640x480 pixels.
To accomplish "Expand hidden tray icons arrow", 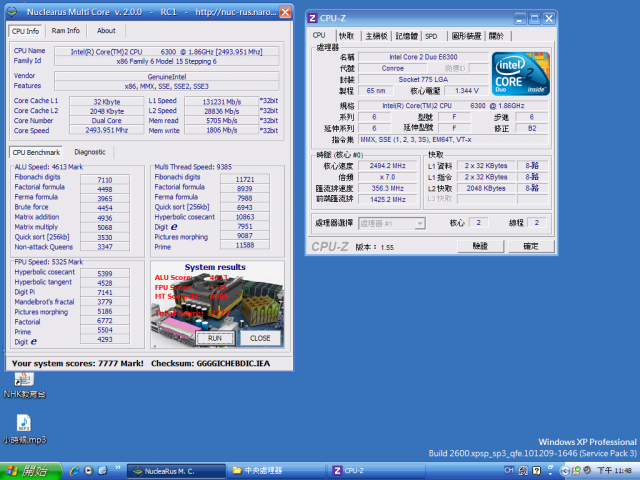I will (565, 471).
